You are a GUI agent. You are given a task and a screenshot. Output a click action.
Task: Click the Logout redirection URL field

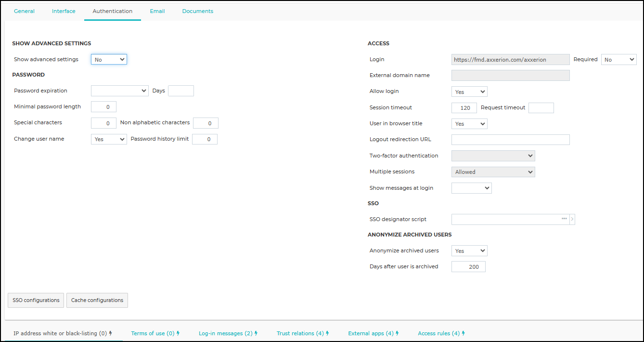pyautogui.click(x=511, y=140)
